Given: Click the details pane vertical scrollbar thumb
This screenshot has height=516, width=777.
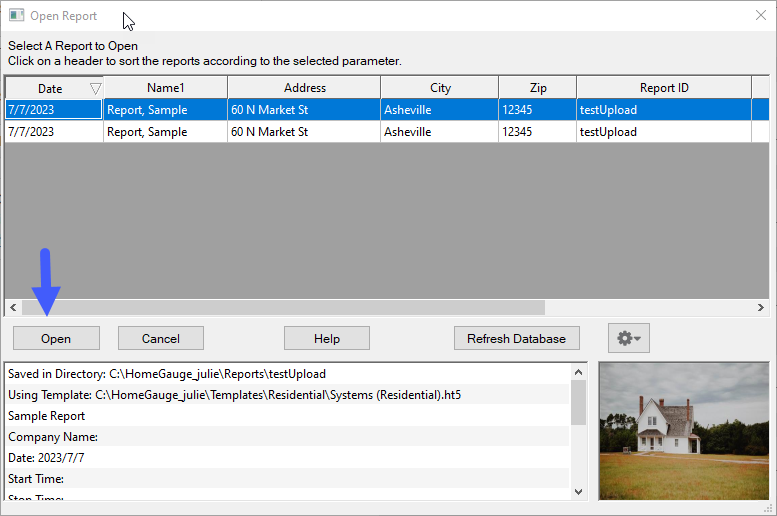Looking at the screenshot, I should 578,402.
